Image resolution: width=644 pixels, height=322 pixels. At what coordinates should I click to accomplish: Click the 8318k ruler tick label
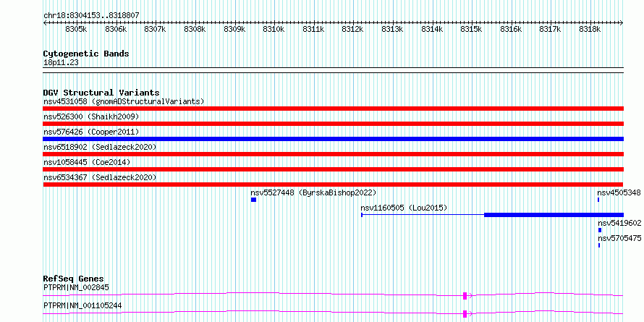590,30
